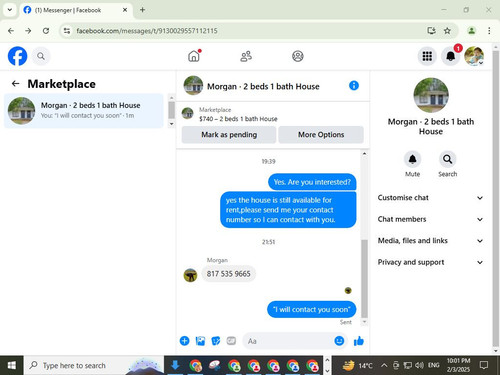Open the emoji picker smiley
This screenshot has width=500, height=375.
339,341
